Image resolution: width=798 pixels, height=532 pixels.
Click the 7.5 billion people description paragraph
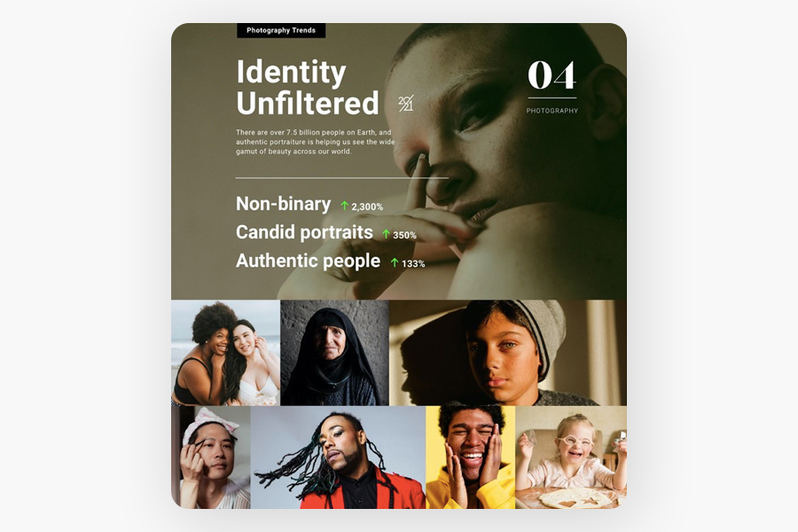click(x=316, y=142)
